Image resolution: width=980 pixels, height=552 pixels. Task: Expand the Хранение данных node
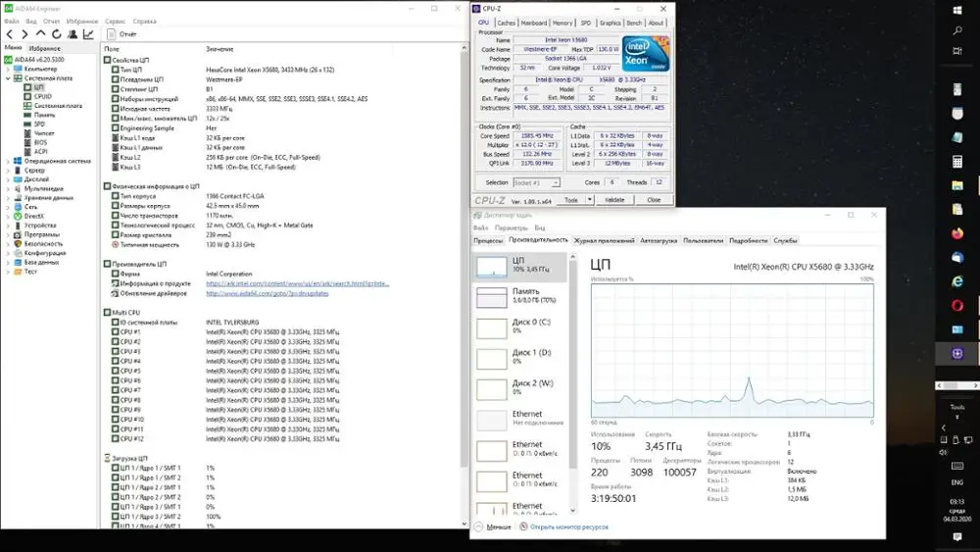coord(8,197)
